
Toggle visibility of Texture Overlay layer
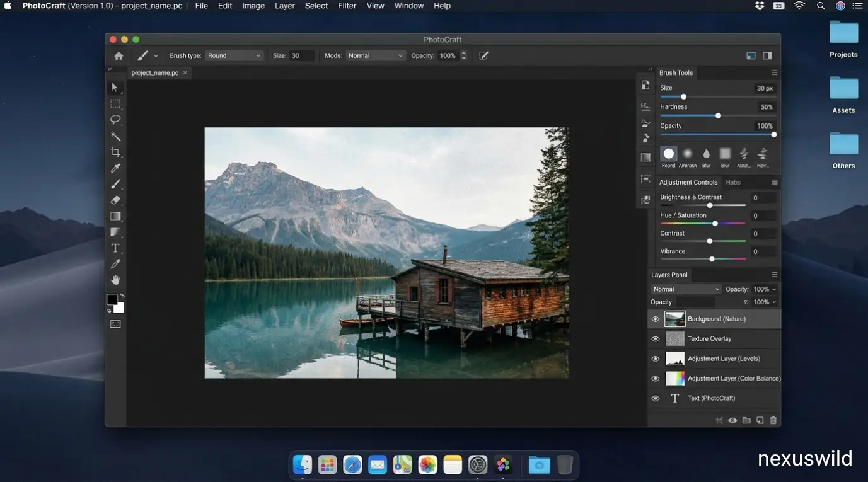656,339
